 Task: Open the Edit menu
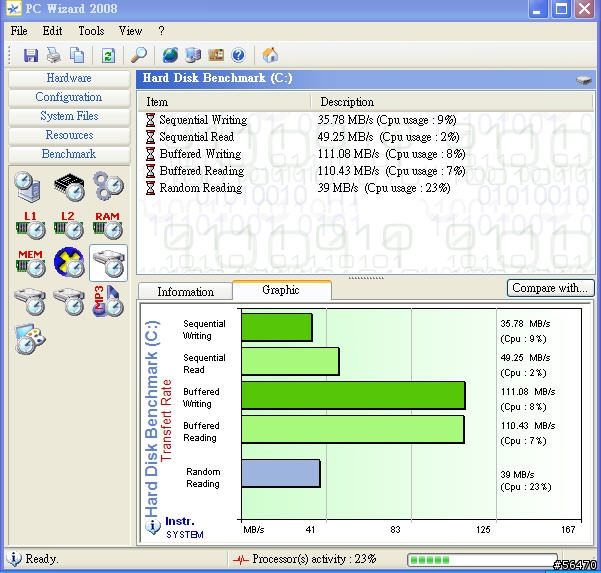52,31
